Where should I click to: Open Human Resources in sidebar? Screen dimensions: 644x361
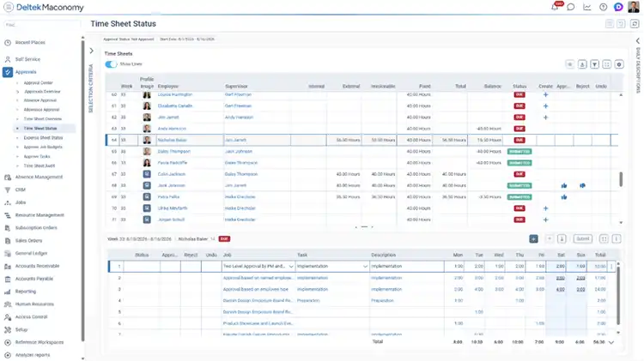[34, 304]
